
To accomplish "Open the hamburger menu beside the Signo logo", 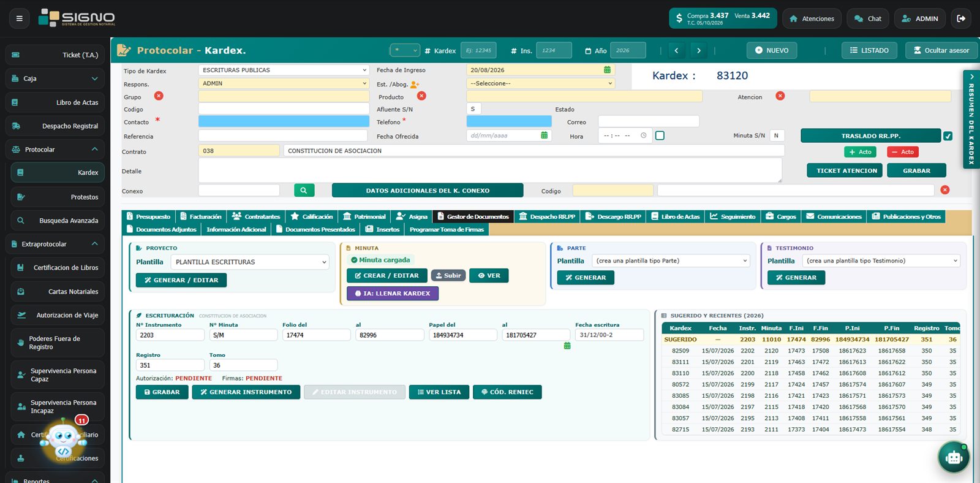I will coord(19,18).
